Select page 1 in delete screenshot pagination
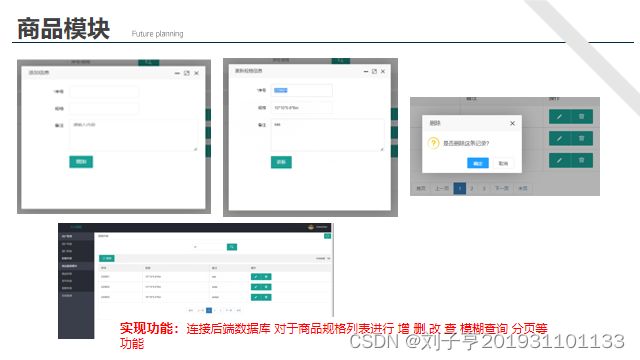Screen dimensions: 640x360 460,188
